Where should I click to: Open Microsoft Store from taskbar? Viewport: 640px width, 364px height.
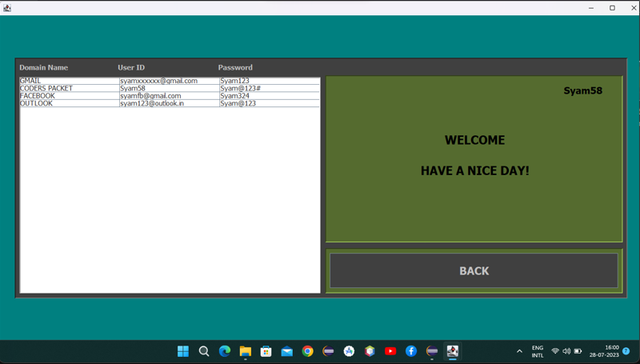point(266,351)
